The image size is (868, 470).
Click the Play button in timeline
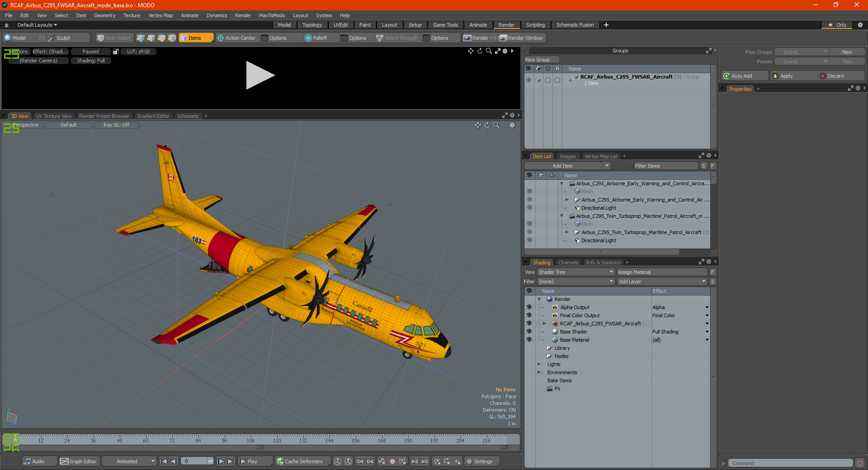click(x=254, y=461)
